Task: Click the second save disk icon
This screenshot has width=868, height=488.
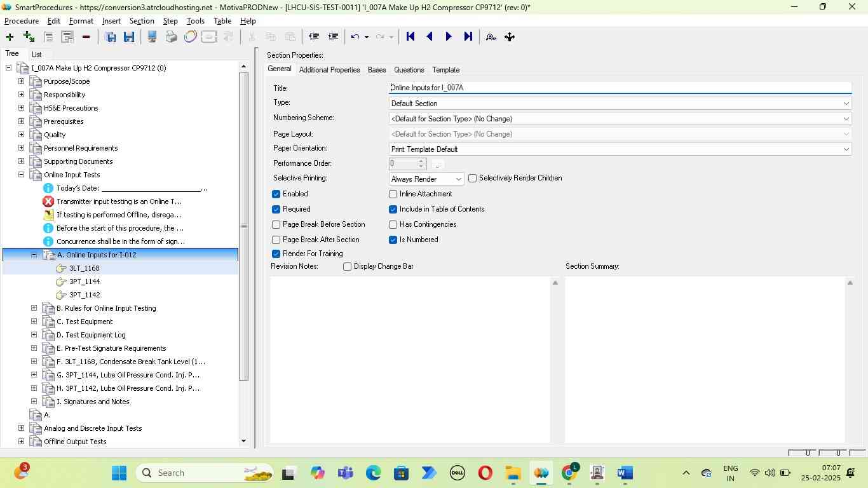Action: click(129, 37)
